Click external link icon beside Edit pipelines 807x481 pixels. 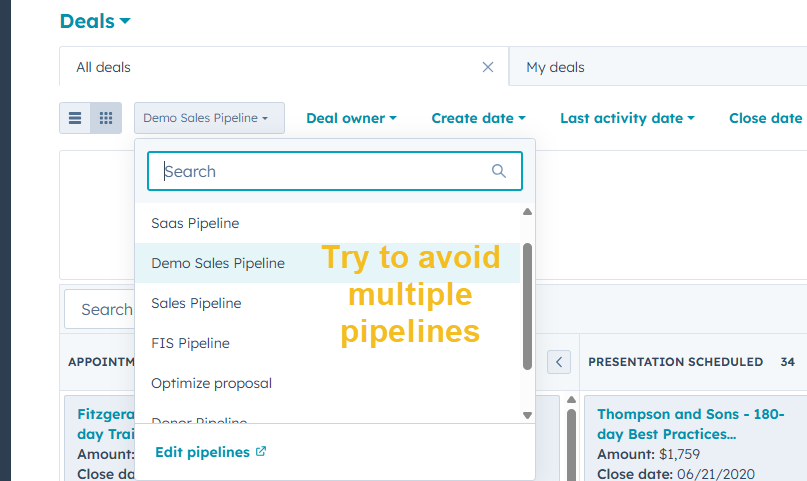[x=261, y=452]
